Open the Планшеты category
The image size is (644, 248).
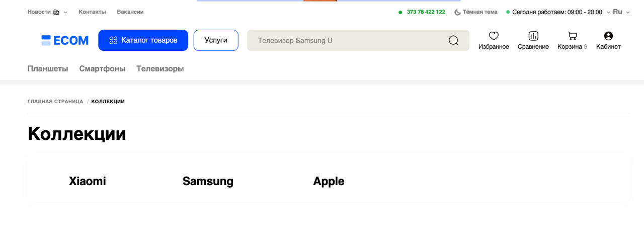coord(48,68)
